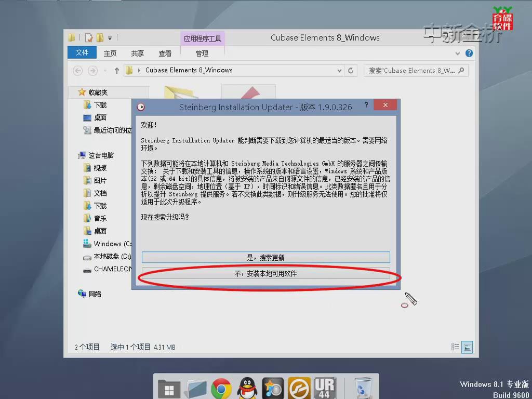Screen dimensions: 532x399
Task: Select Windows (C:) drive
Action: coord(107,244)
